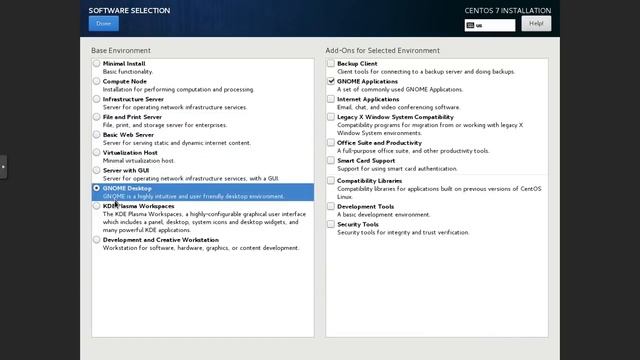Select Development and Creative Workstation radio button
The image size is (640, 360).
click(x=96, y=240)
